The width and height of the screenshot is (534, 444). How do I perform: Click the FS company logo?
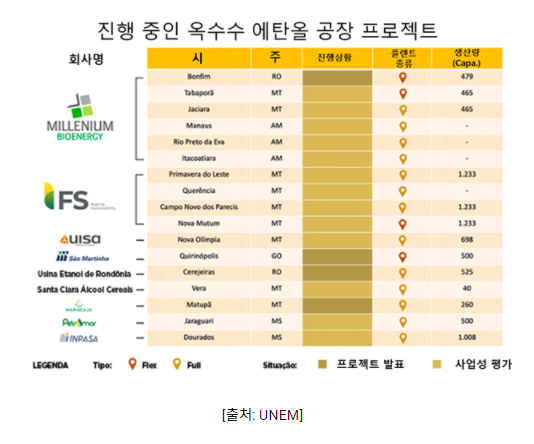[79, 197]
